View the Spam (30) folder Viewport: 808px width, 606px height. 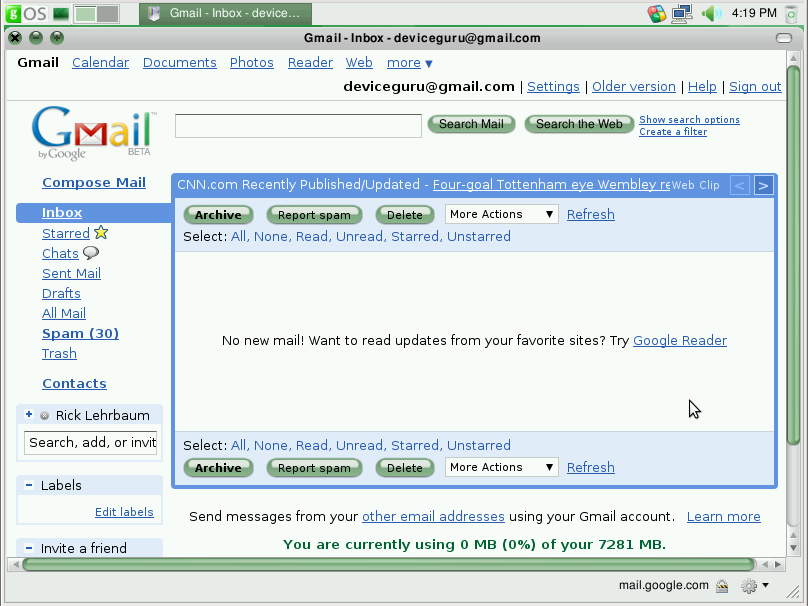[80, 333]
